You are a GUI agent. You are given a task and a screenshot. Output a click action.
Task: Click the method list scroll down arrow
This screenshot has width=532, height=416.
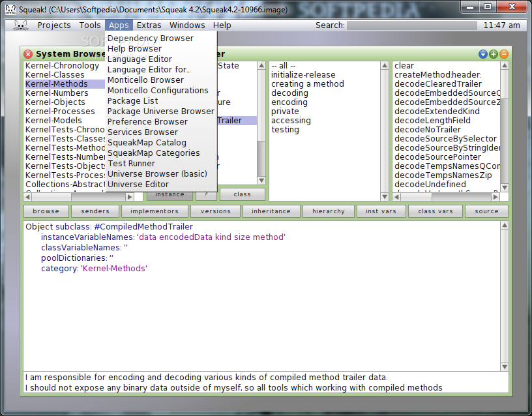505,187
